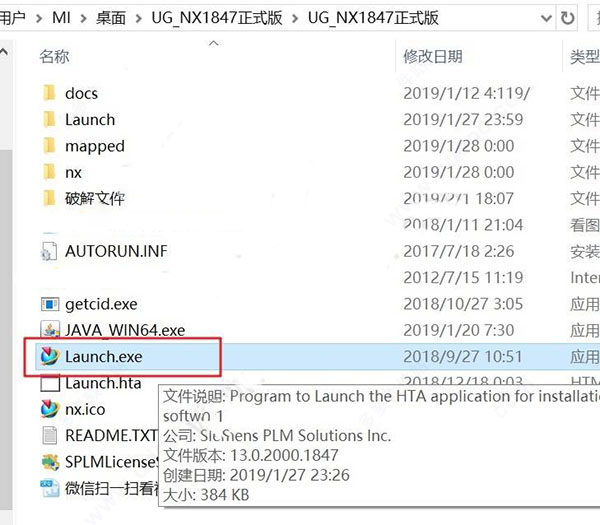The image size is (600, 525).
Task: Go to first UG_NX1847正式版 breadcrumb
Action: point(217,18)
